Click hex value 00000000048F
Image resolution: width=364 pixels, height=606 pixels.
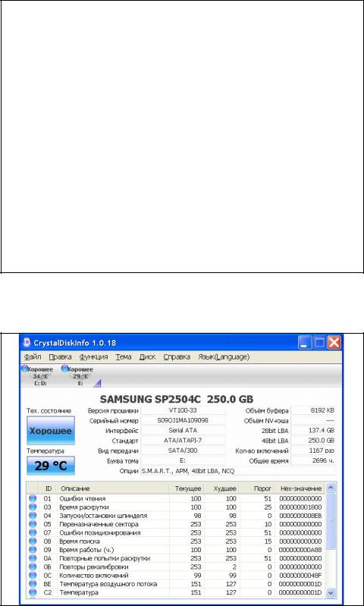[300, 576]
